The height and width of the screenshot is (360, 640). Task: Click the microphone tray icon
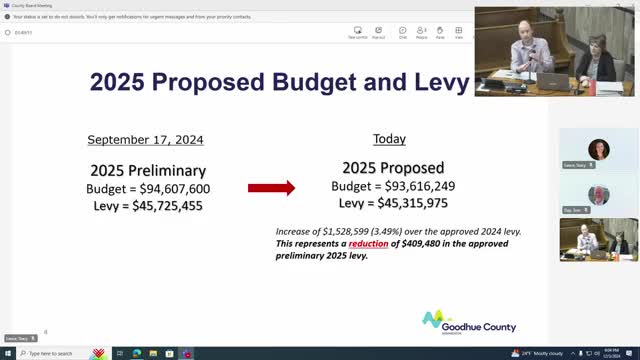580,353
